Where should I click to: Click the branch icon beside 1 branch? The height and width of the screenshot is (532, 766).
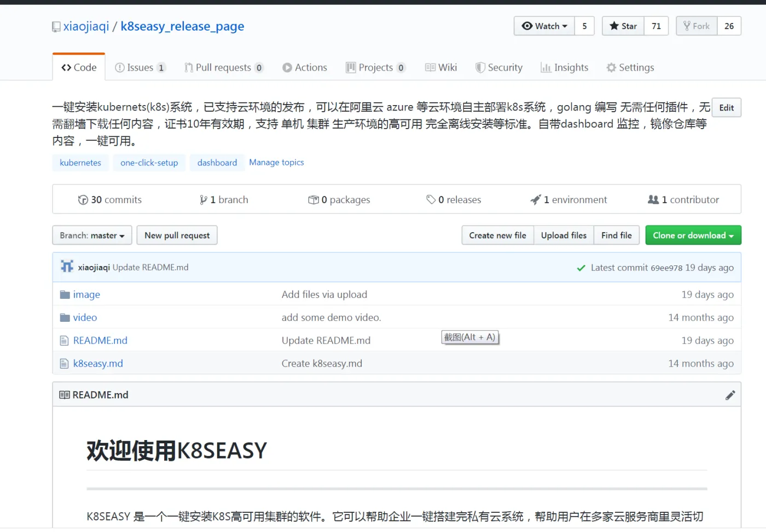[204, 200]
